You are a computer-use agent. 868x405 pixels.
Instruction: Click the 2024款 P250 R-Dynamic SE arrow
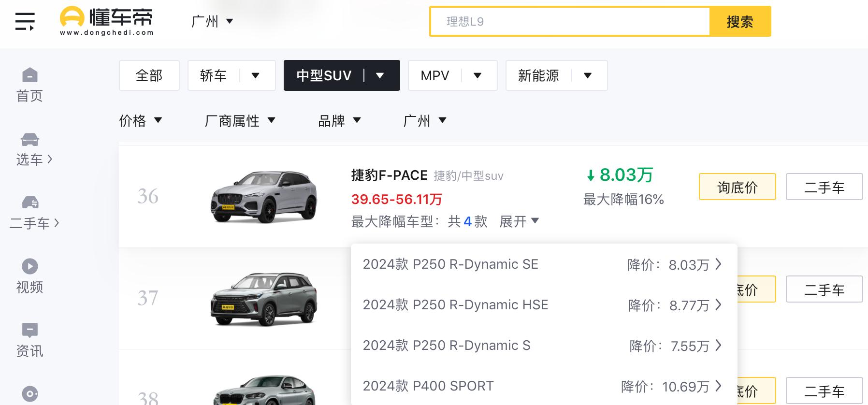tap(718, 264)
